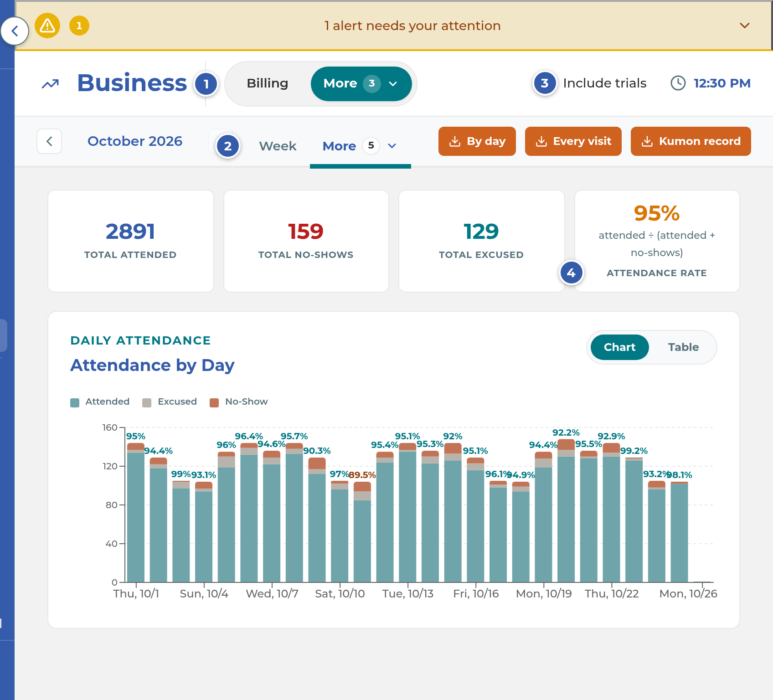Click the Sat, 10/10 axis label
Image resolution: width=773 pixels, height=700 pixels.
(x=340, y=593)
